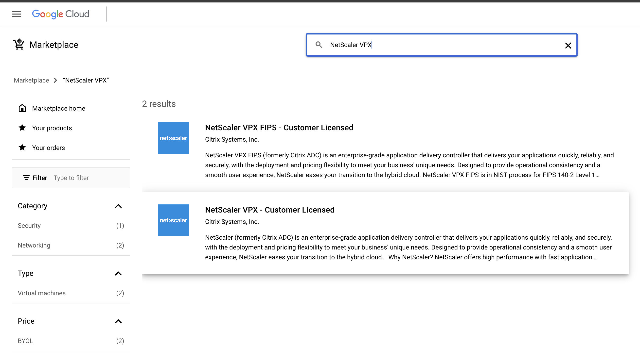
Task: Click the Marketplace page heading
Action: tap(54, 45)
